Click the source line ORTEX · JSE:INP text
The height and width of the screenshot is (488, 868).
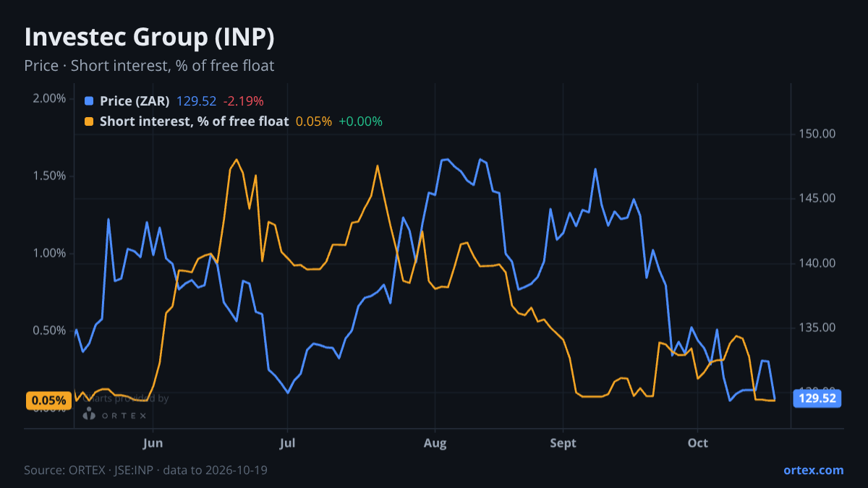pyautogui.click(x=145, y=470)
